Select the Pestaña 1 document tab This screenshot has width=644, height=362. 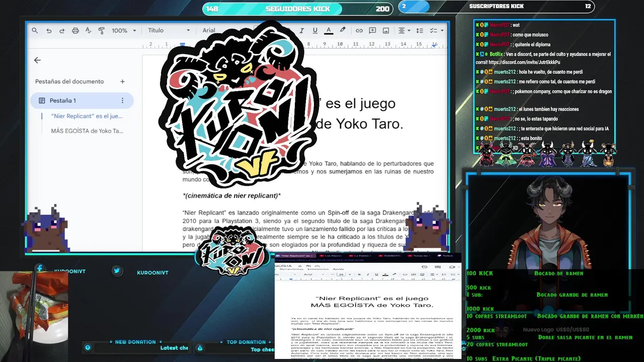[x=82, y=101]
